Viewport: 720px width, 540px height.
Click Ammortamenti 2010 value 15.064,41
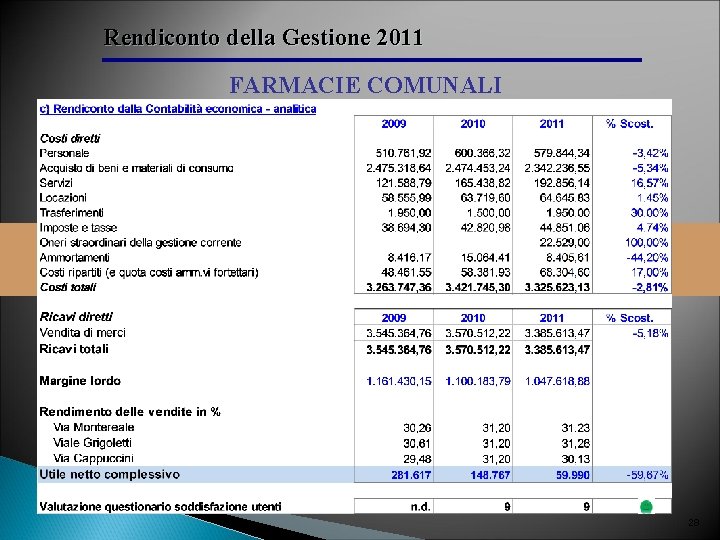(485, 258)
